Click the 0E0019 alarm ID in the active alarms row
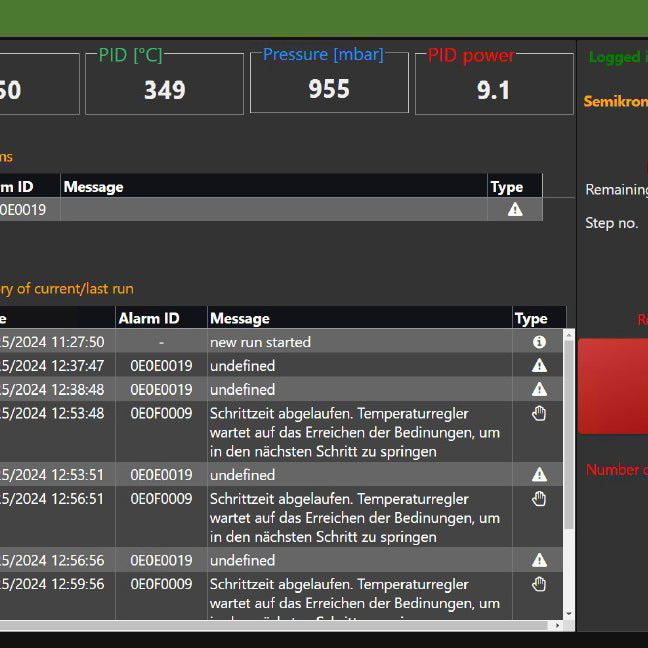 23,210
